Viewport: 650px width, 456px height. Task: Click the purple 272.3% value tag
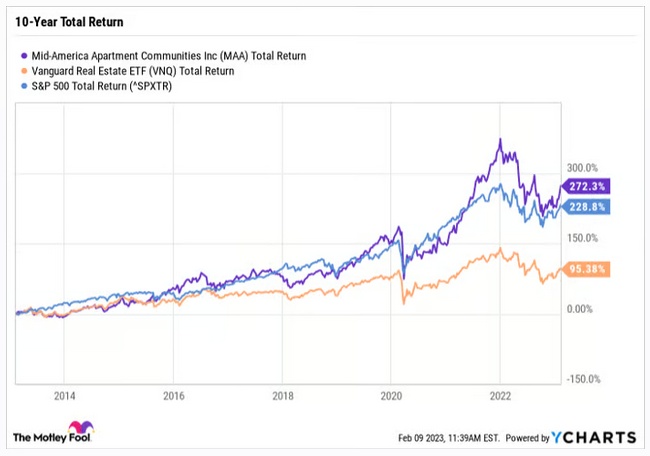[x=584, y=186]
